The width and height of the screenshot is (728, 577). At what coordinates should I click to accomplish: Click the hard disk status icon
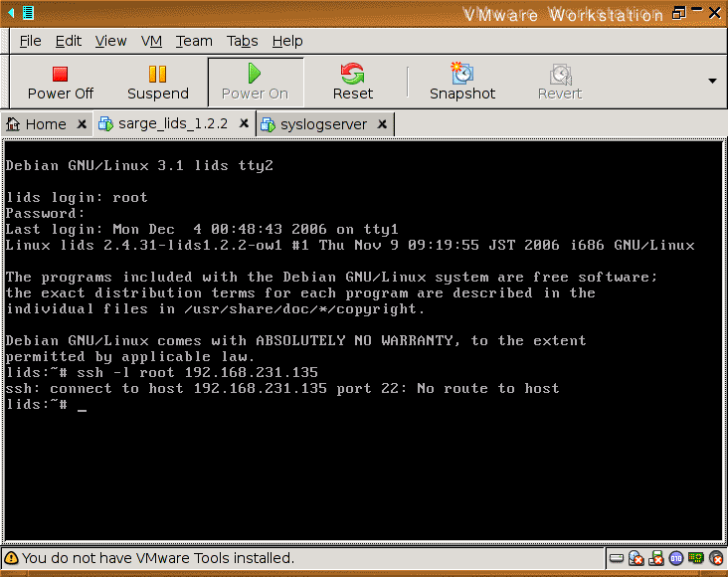tap(617, 558)
